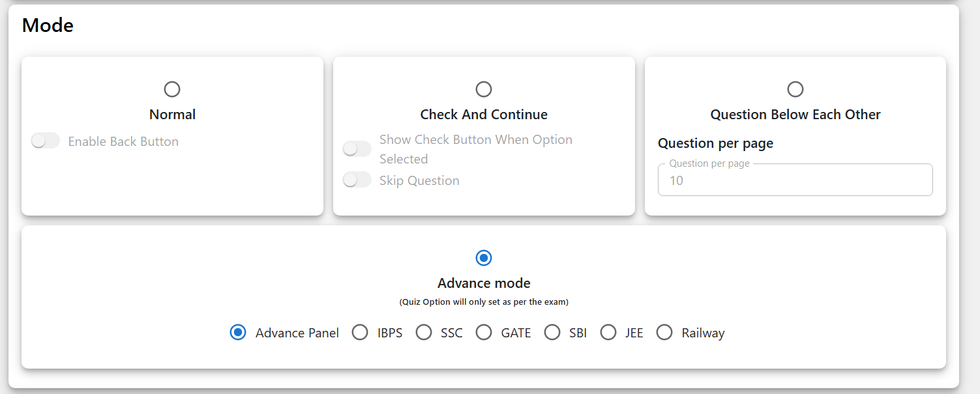Select the GATE exam option
This screenshot has height=394, width=980.
(x=484, y=333)
